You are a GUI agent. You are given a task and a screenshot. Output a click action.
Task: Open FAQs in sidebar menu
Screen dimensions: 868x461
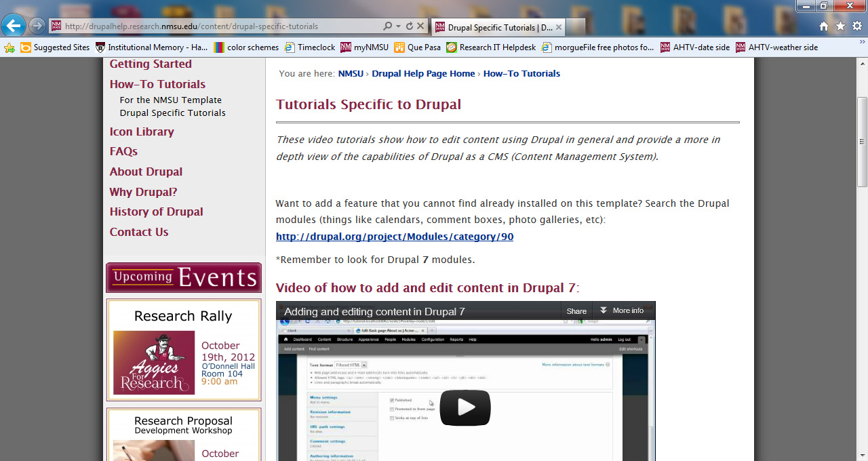pos(123,151)
